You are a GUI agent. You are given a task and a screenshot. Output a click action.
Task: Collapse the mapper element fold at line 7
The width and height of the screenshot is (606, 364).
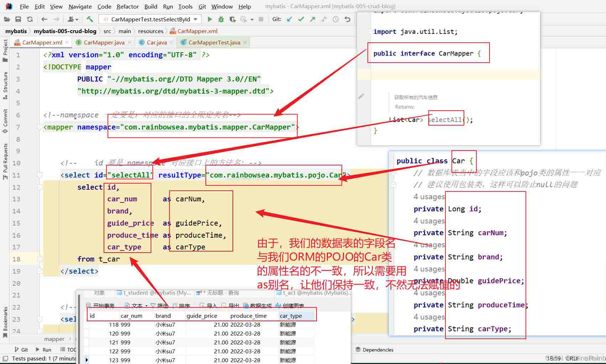[x=40, y=127]
